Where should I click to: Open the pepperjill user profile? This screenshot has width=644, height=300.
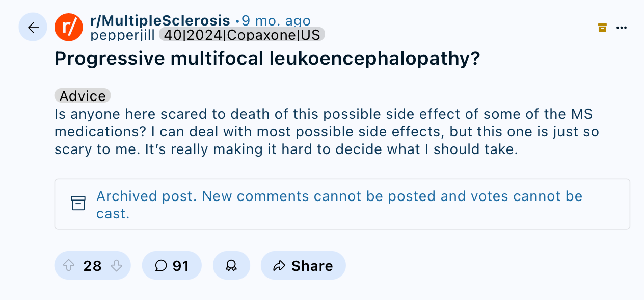[x=123, y=35]
